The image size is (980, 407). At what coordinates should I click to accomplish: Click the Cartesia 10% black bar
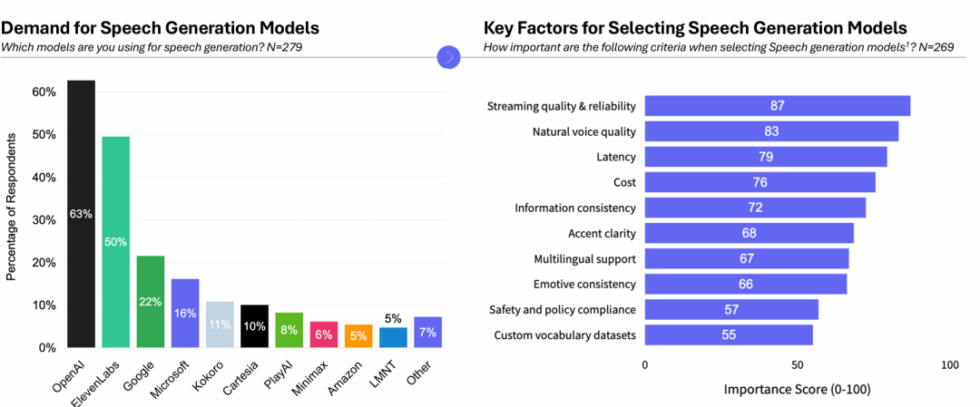coord(254,326)
